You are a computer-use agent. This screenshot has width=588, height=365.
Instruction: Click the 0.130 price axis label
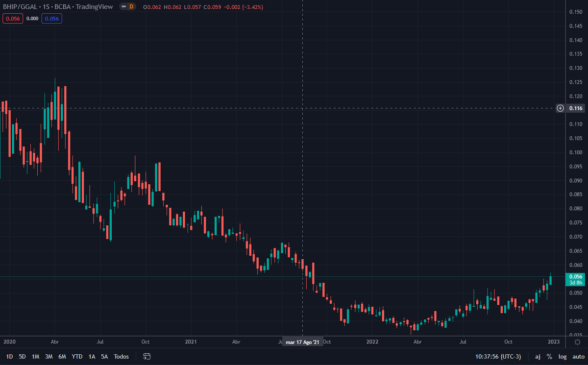(x=575, y=68)
